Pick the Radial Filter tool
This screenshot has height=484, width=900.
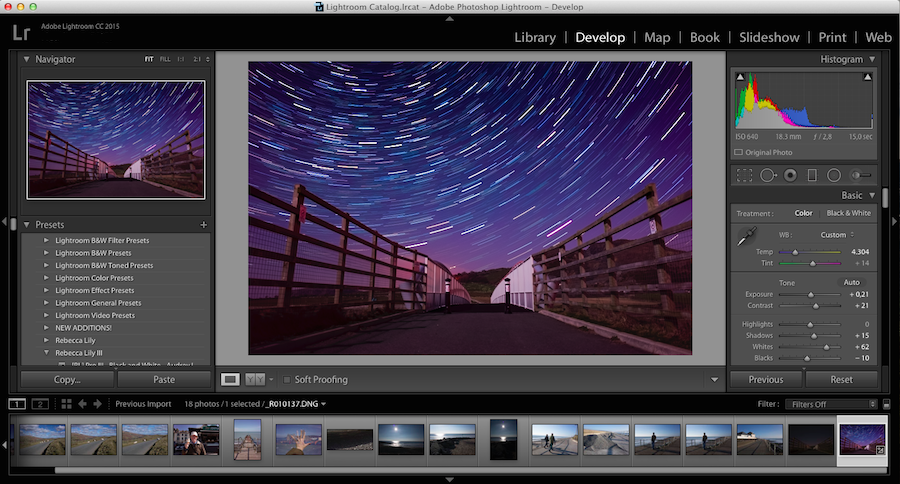(834, 175)
